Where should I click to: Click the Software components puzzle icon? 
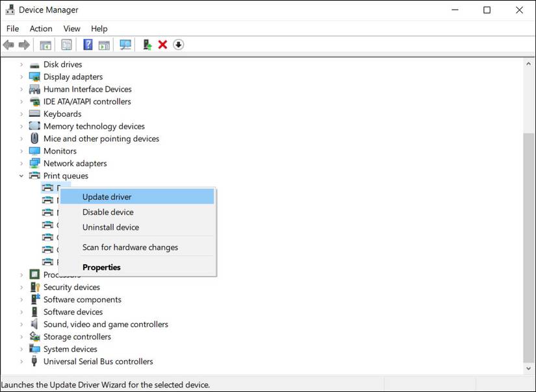pos(35,299)
